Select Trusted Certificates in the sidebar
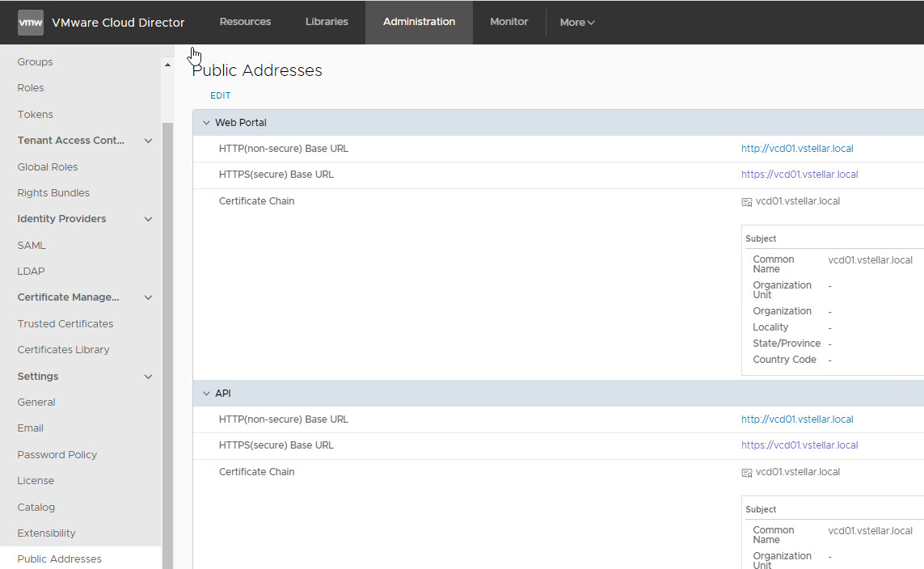The height and width of the screenshot is (569, 924). coord(65,324)
